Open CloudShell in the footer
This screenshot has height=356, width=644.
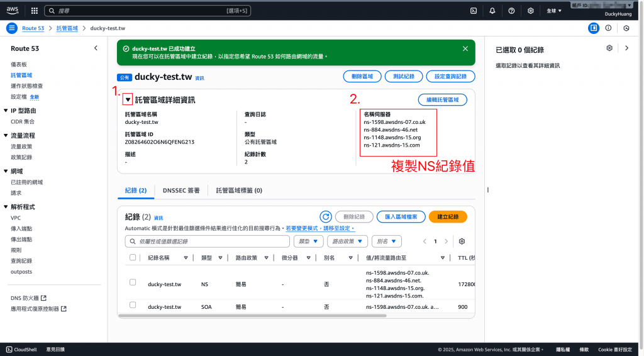click(21, 350)
